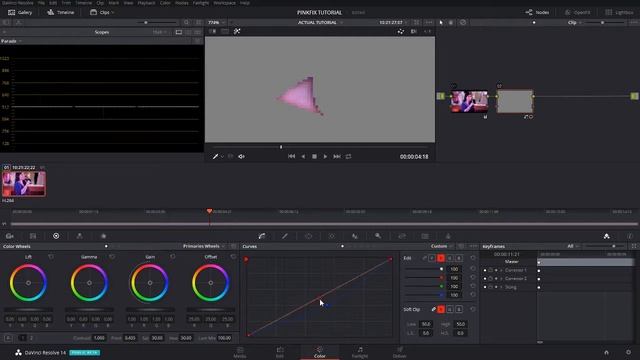The image size is (640, 360).
Task: Open the Lightbox view
Action: (x=619, y=12)
